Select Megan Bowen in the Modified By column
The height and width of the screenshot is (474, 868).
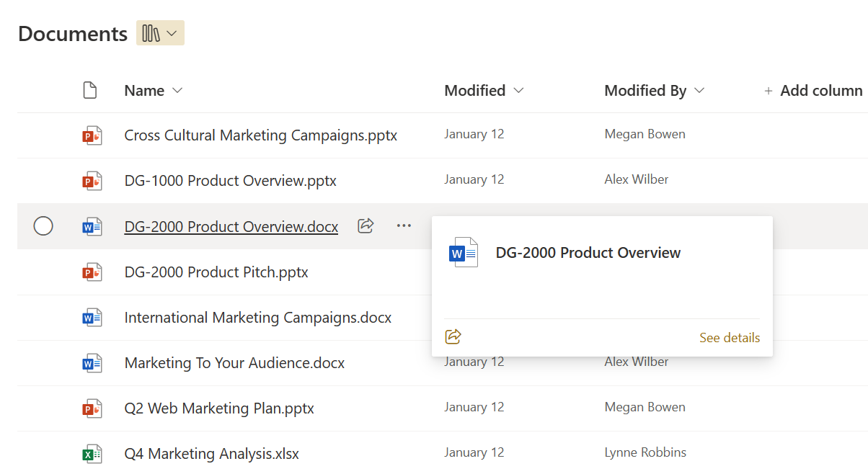[x=645, y=134]
